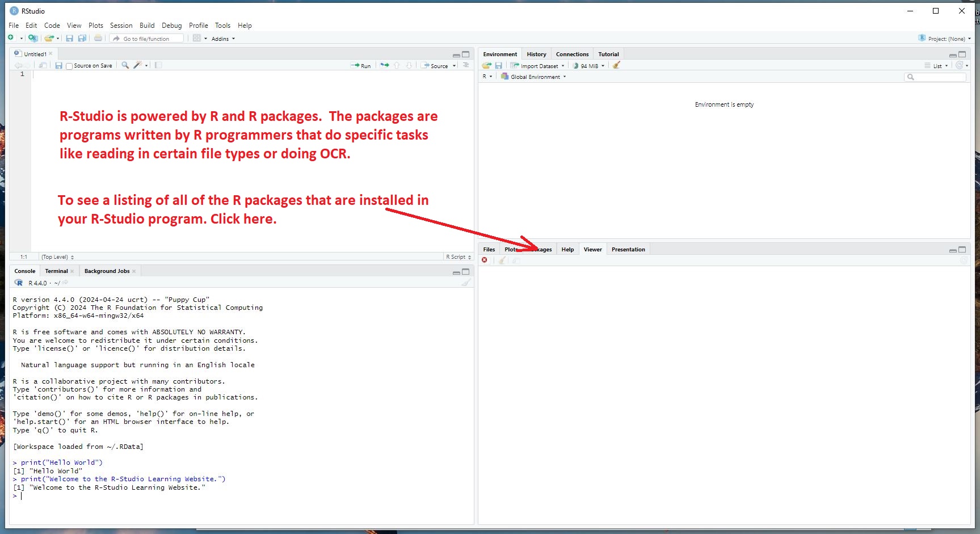Click the Print current file icon
980x534 pixels.
pyautogui.click(x=98, y=38)
